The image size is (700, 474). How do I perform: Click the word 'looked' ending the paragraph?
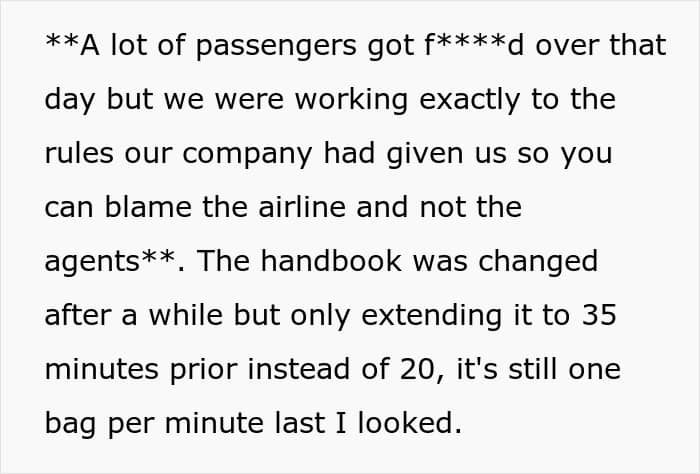click(409, 423)
